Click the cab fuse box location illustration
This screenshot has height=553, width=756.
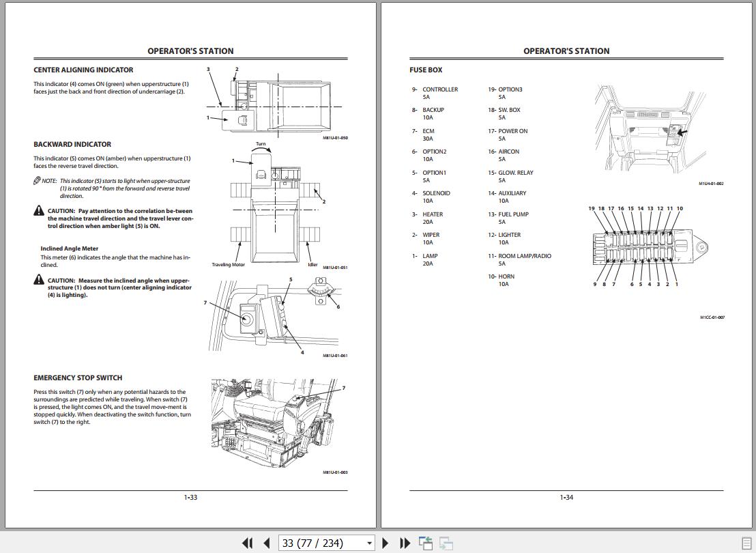[x=650, y=128]
